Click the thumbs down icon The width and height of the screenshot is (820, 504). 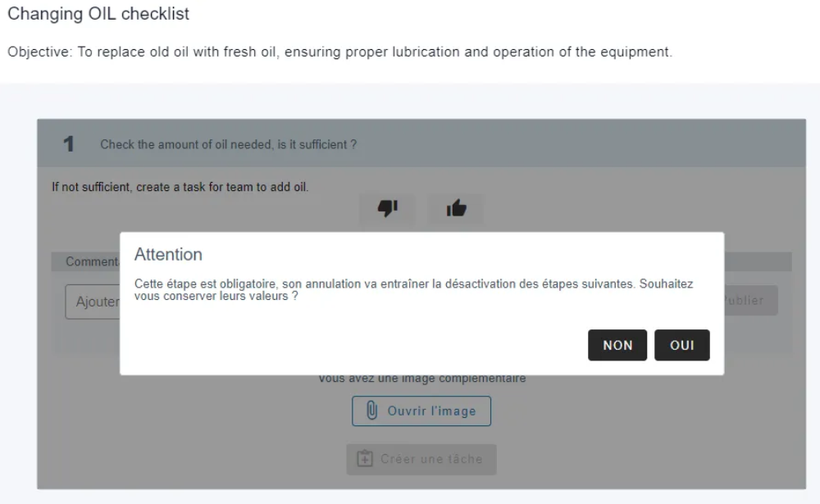[388, 208]
